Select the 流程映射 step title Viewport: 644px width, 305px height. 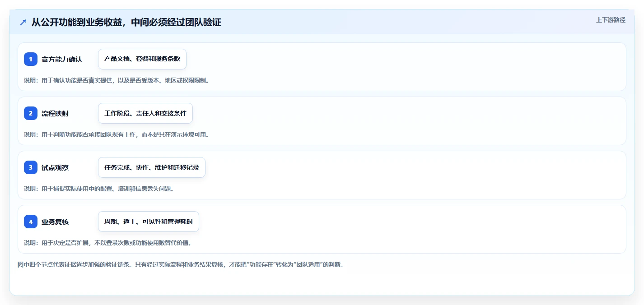pyautogui.click(x=55, y=113)
